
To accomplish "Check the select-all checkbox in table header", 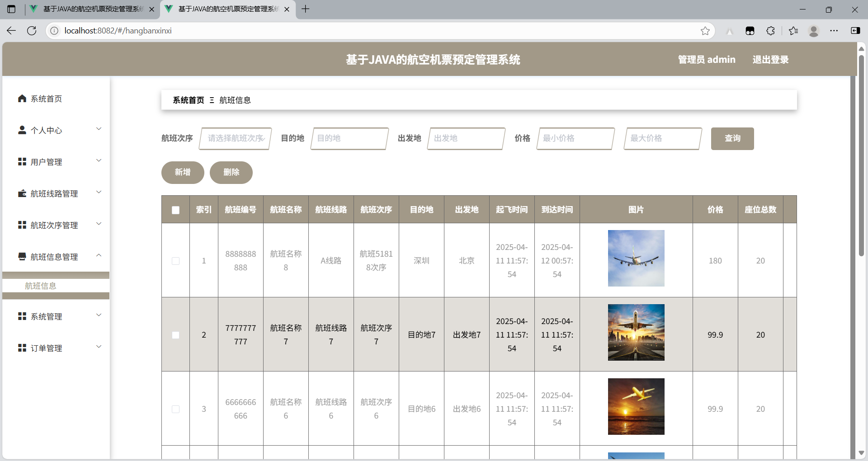I will [x=175, y=210].
